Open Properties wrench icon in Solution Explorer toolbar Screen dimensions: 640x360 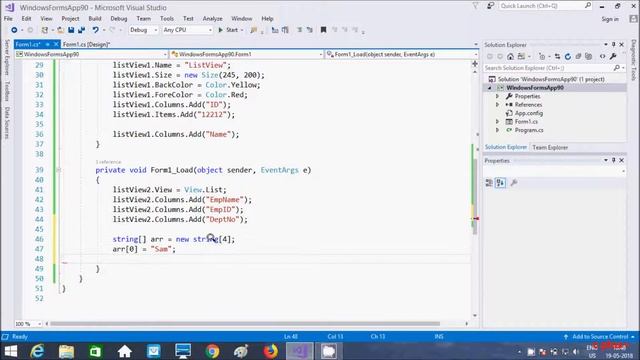[x=613, y=56]
